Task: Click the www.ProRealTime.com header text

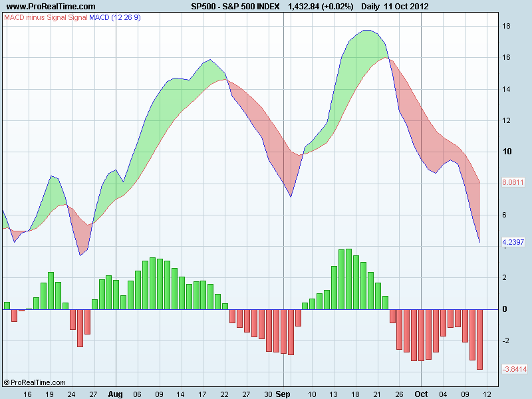Action: click(x=51, y=7)
